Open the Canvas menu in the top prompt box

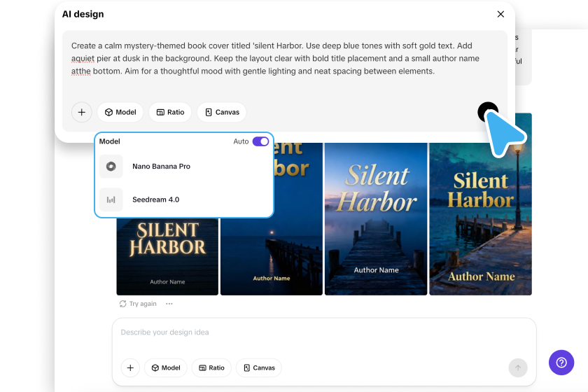tap(222, 112)
